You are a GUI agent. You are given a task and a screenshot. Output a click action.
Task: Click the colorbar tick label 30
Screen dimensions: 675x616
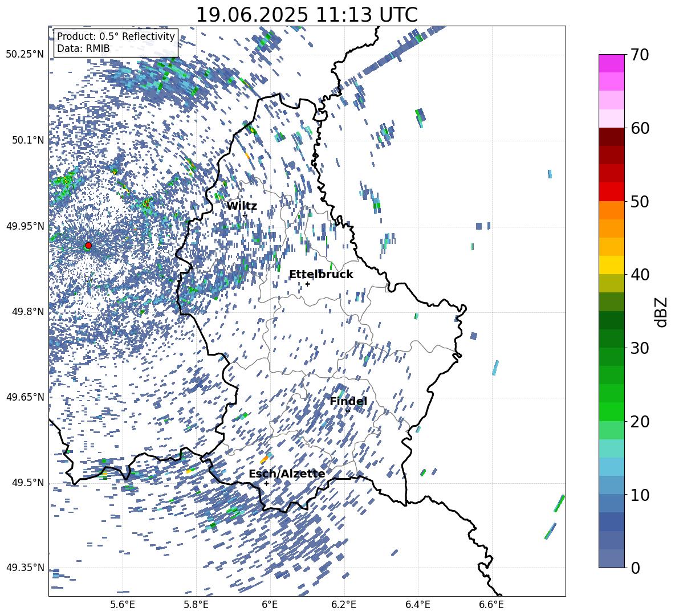coord(640,348)
